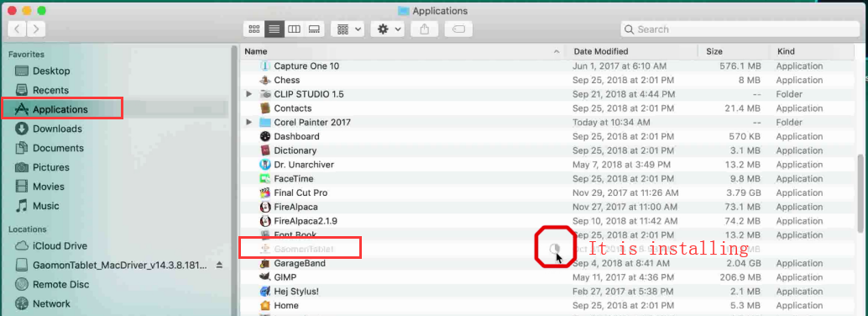Click the "Today at 10:34 AM" date cell
Viewport: 868px width, 316px height.
[612, 122]
